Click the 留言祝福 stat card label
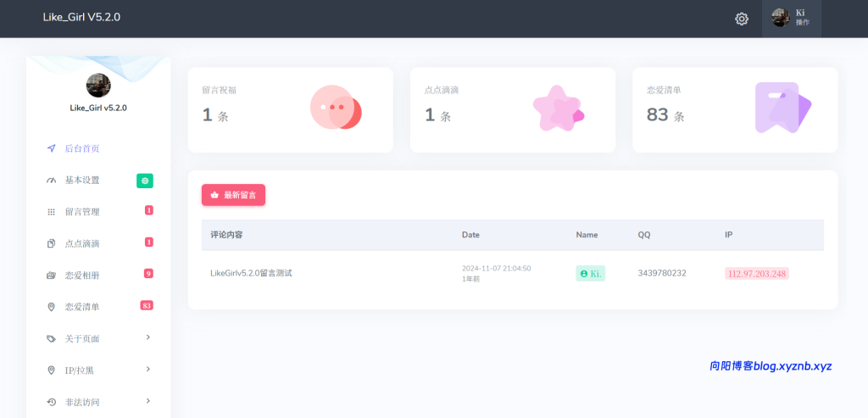Screen dimensions: 868x418 click(x=220, y=90)
